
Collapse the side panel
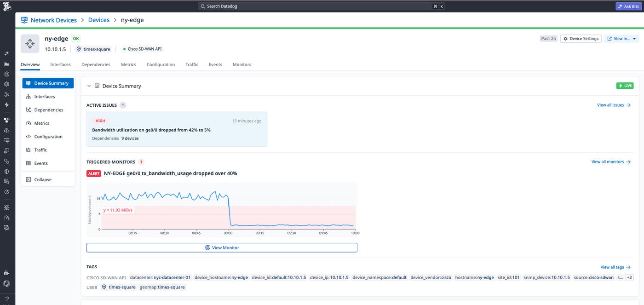tap(48, 179)
